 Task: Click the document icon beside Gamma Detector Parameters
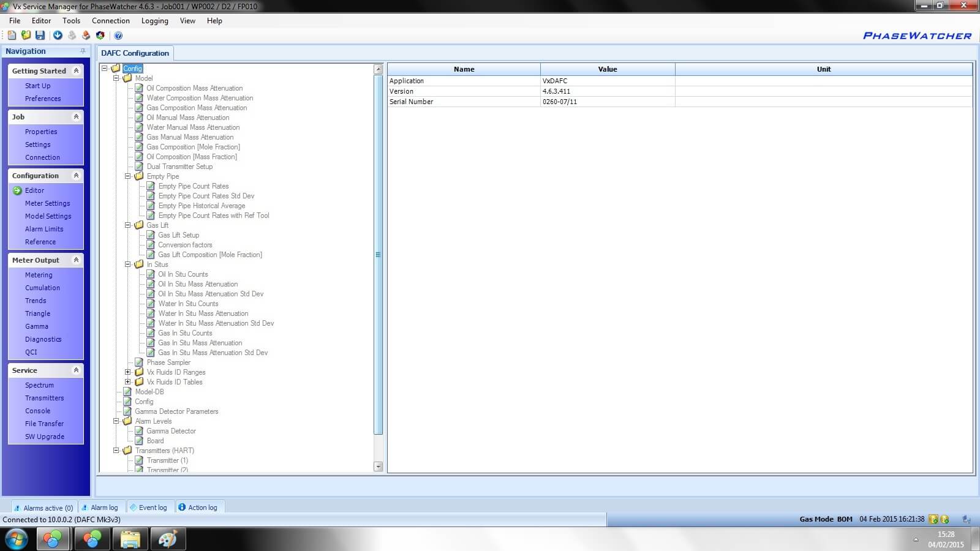[x=127, y=411]
